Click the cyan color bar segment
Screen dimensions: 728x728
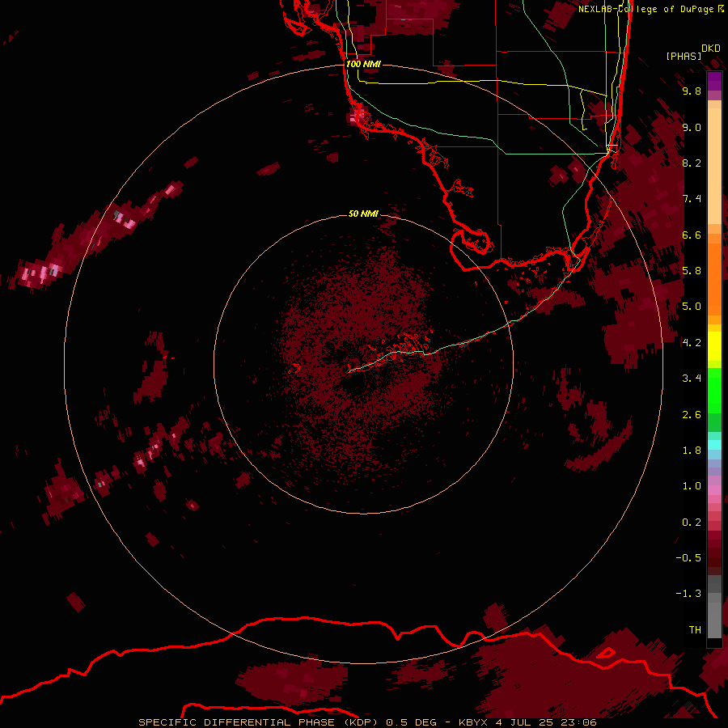(x=714, y=445)
